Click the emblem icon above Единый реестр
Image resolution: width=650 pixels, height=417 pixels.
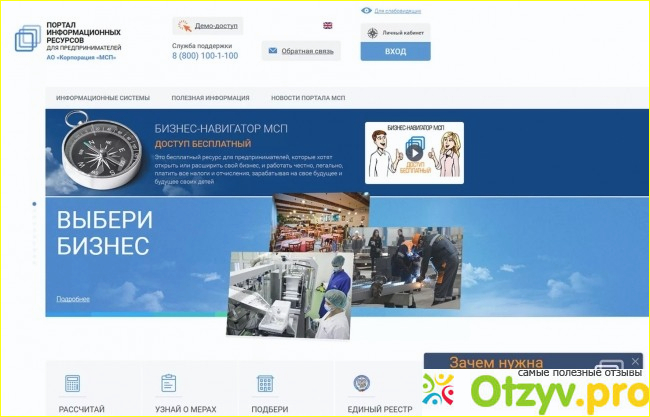pyautogui.click(x=361, y=383)
